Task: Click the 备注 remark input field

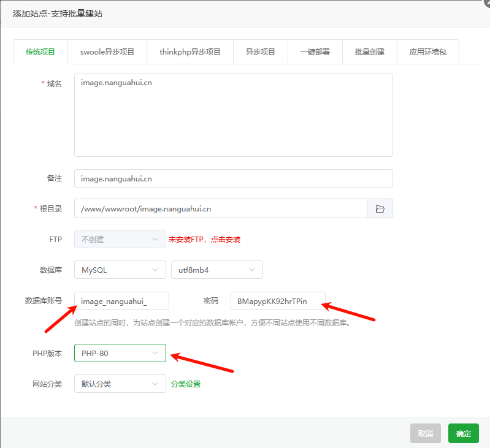Action: pyautogui.click(x=233, y=178)
